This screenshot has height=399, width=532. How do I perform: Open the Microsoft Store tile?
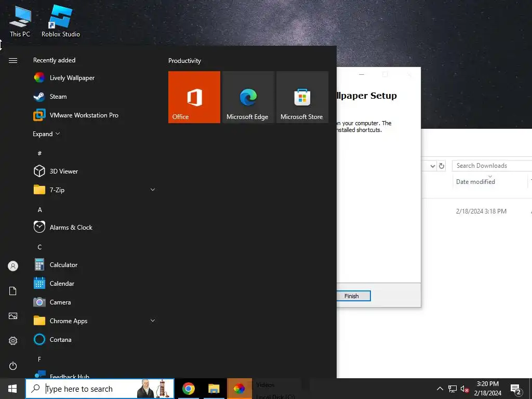click(x=302, y=97)
